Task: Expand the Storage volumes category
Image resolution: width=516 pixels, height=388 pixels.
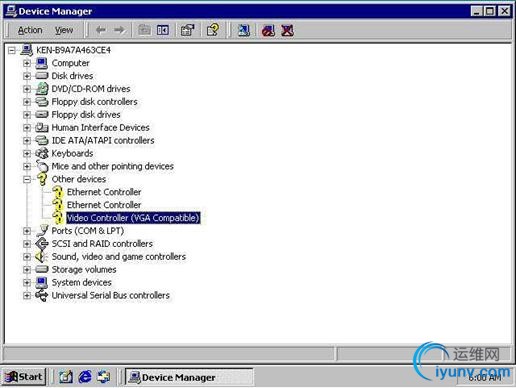Action: (x=27, y=269)
